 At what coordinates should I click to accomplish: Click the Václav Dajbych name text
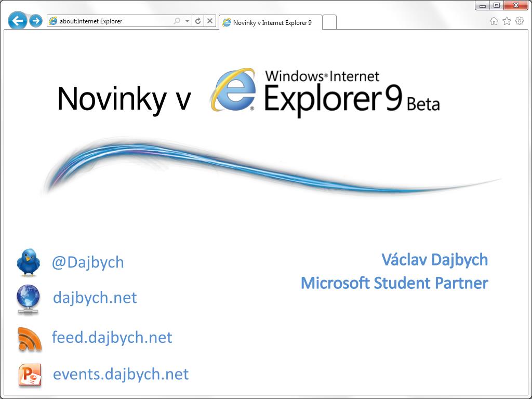(x=435, y=260)
